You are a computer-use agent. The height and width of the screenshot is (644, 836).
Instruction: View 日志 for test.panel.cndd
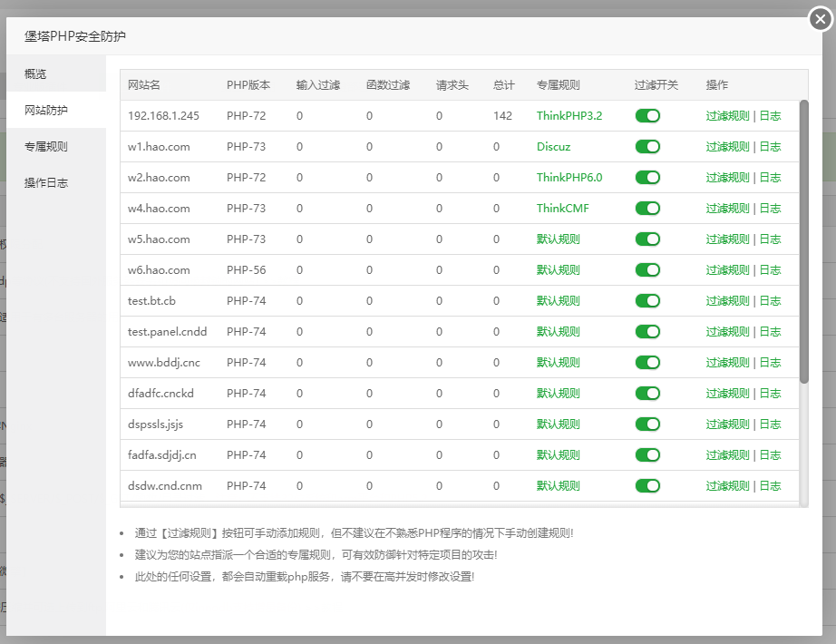pyautogui.click(x=770, y=332)
